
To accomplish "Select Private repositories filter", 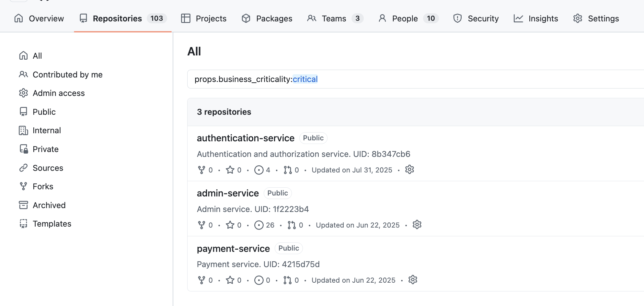I will tap(45, 149).
